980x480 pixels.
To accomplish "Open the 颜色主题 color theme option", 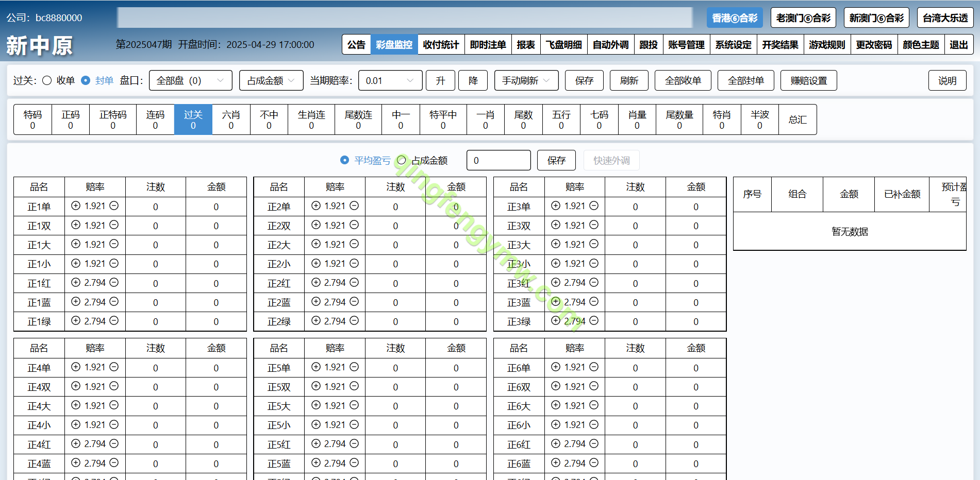I will coord(921,45).
